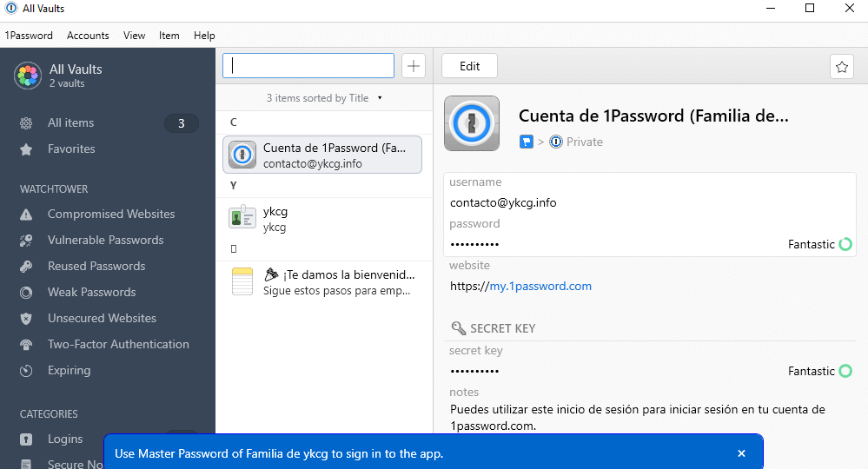Click the notes text Puedes utilizar este inicio
Screen dimensions: 868x469
click(x=637, y=418)
